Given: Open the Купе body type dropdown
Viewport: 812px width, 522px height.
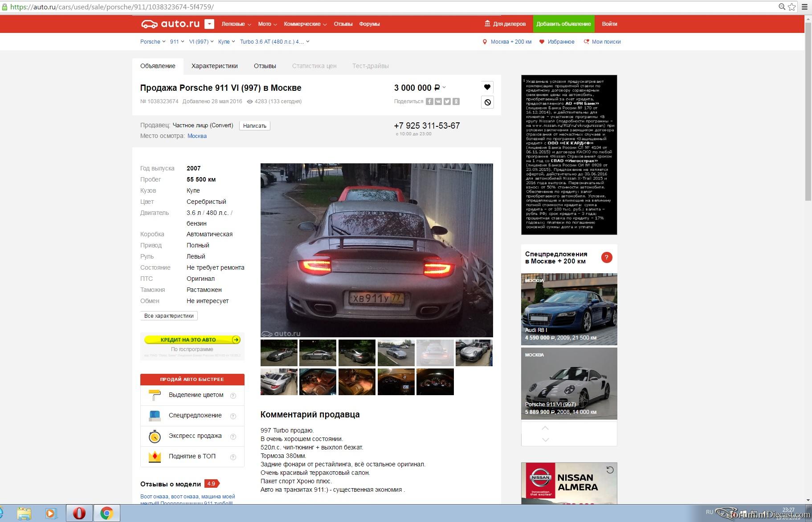Looking at the screenshot, I should [226, 42].
